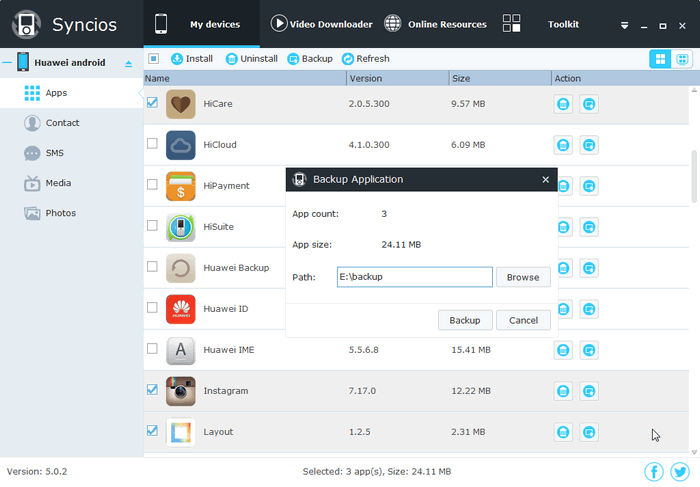700x487 pixels.
Task: Click the HiCloud app icon
Action: 180,145
